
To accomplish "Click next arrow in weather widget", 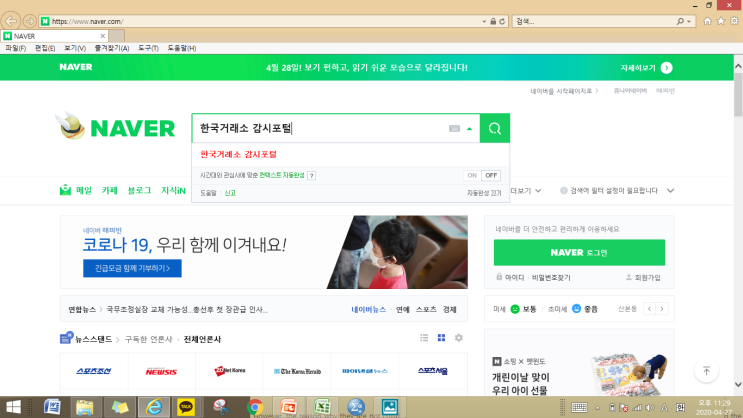I will [662, 309].
